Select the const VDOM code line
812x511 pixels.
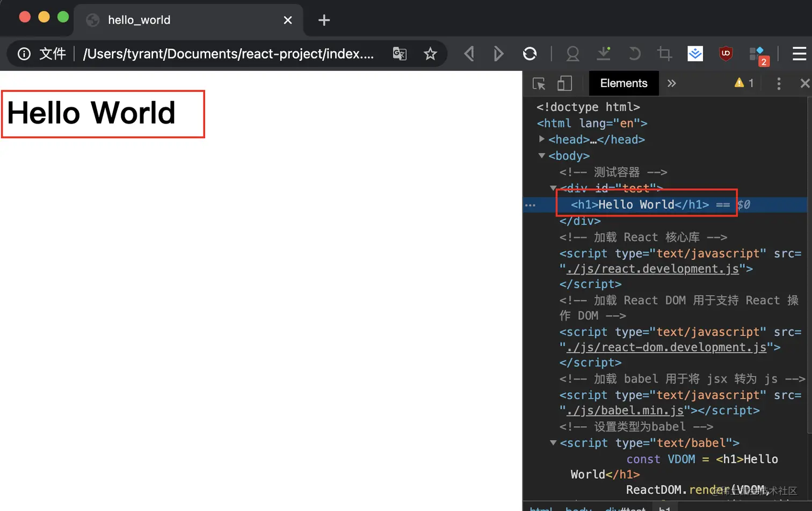[674, 466]
